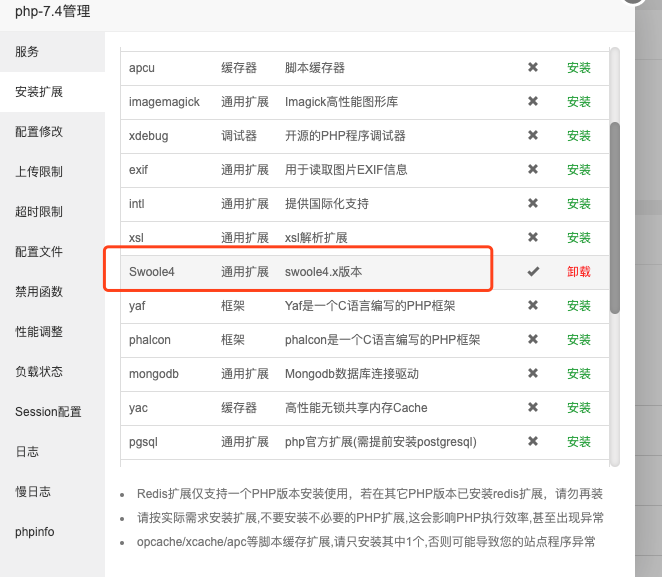
Task: Click the extension list vertical scrollbar thumb
Action: tap(615, 218)
